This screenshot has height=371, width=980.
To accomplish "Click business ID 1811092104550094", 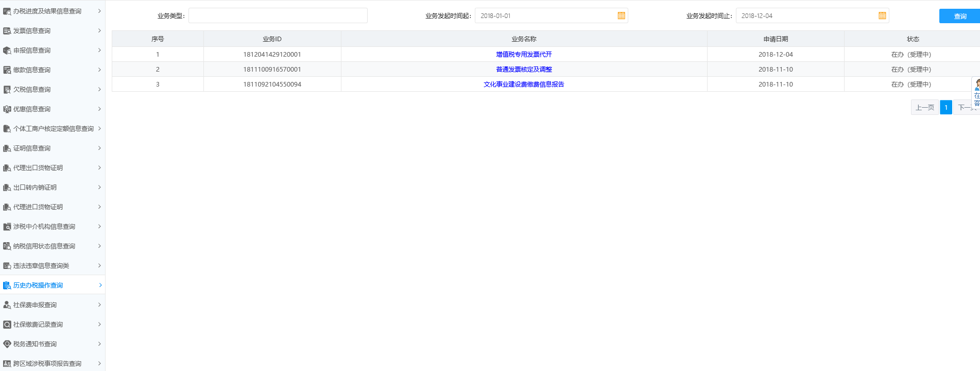I will tap(272, 85).
